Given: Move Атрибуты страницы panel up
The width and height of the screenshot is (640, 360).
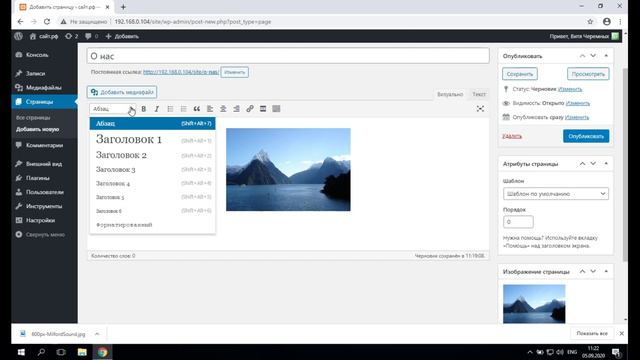Looking at the screenshot, I should (582, 164).
